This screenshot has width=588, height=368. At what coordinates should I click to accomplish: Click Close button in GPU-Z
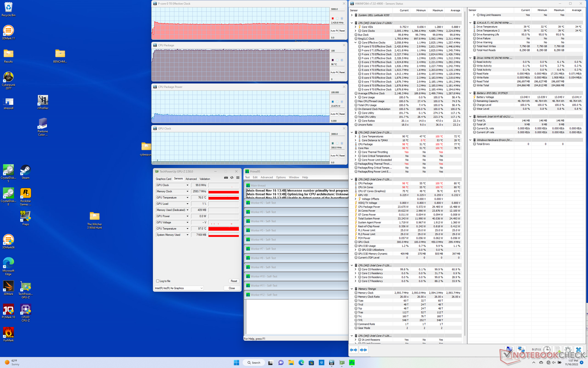click(x=232, y=288)
